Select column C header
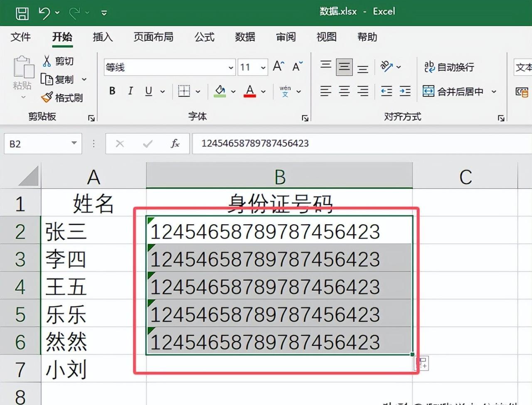The image size is (532, 405). (x=465, y=176)
